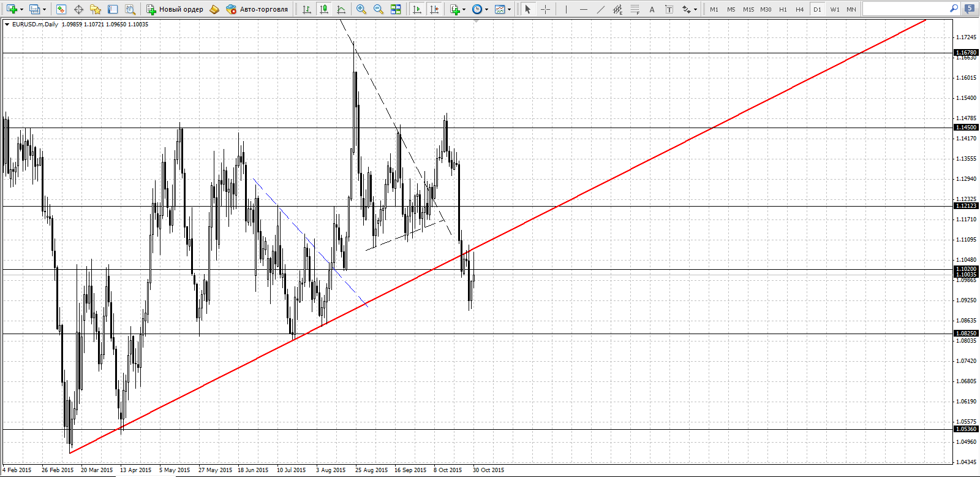Open the Indicators dropdown arrow
Image resolution: width=980 pixels, height=477 pixels.
click(464, 9)
